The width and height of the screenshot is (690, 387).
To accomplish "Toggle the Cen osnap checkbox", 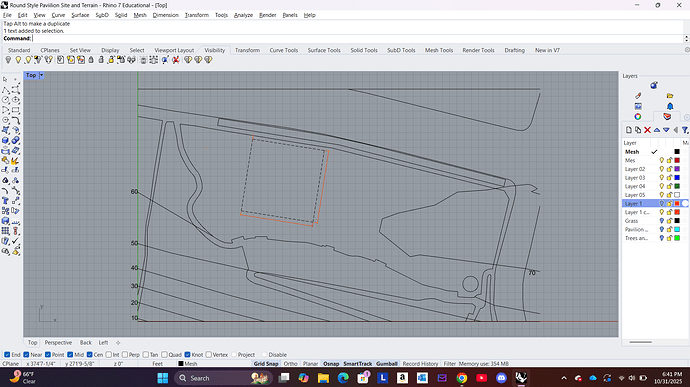I will pyautogui.click(x=89, y=354).
